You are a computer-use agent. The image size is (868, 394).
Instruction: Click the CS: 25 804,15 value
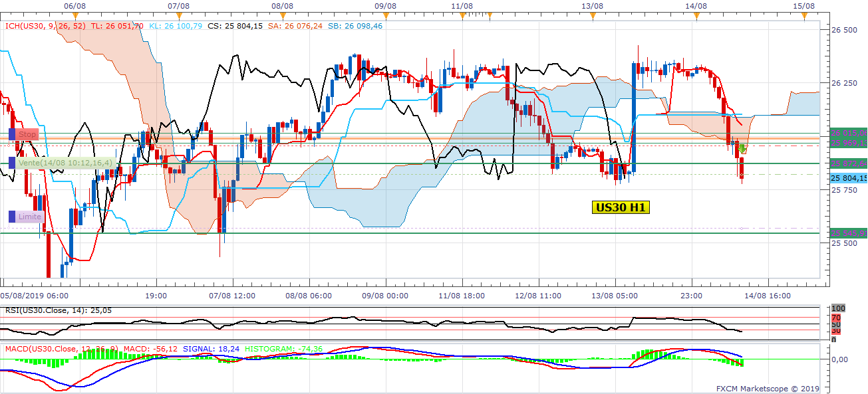pyautogui.click(x=235, y=26)
